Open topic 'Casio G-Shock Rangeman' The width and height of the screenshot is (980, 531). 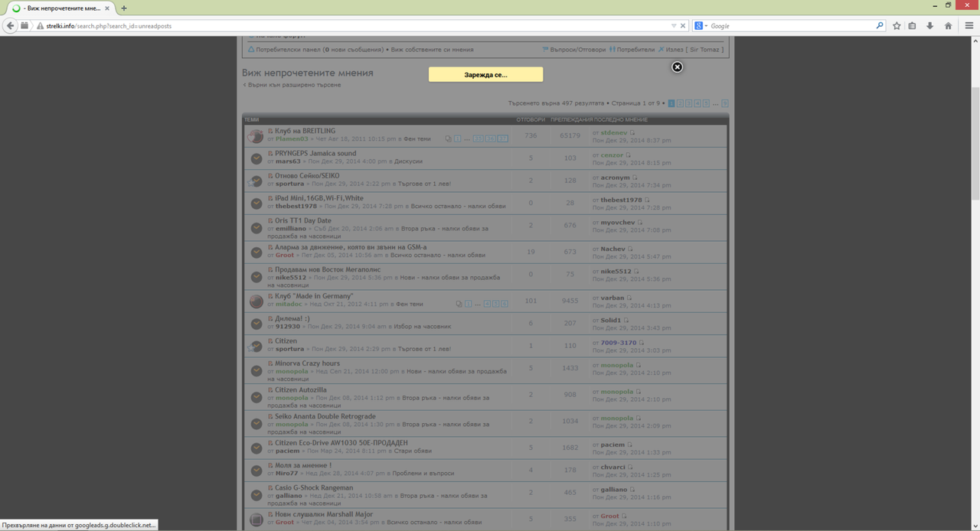point(314,487)
